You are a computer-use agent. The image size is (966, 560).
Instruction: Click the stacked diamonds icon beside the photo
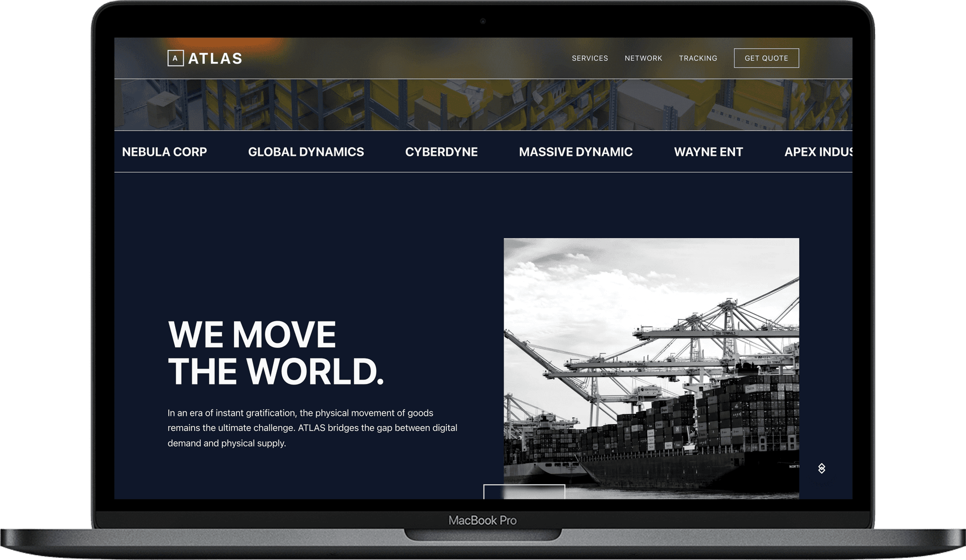coord(822,468)
